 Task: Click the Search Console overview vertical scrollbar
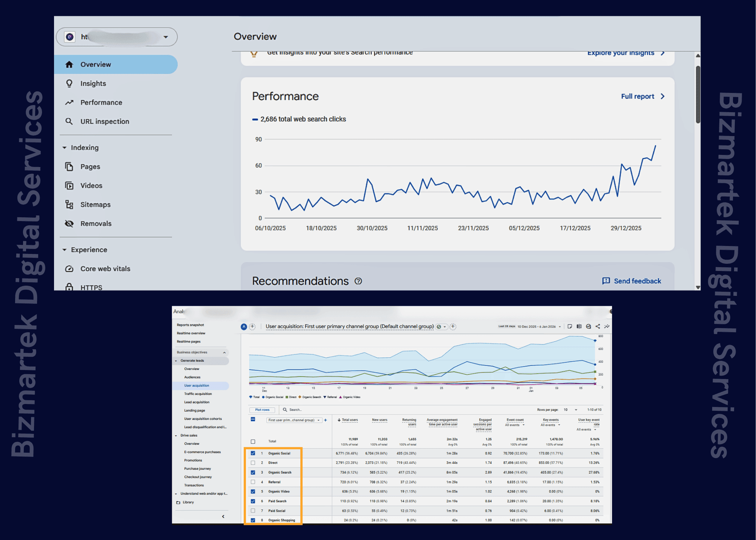[698, 95]
